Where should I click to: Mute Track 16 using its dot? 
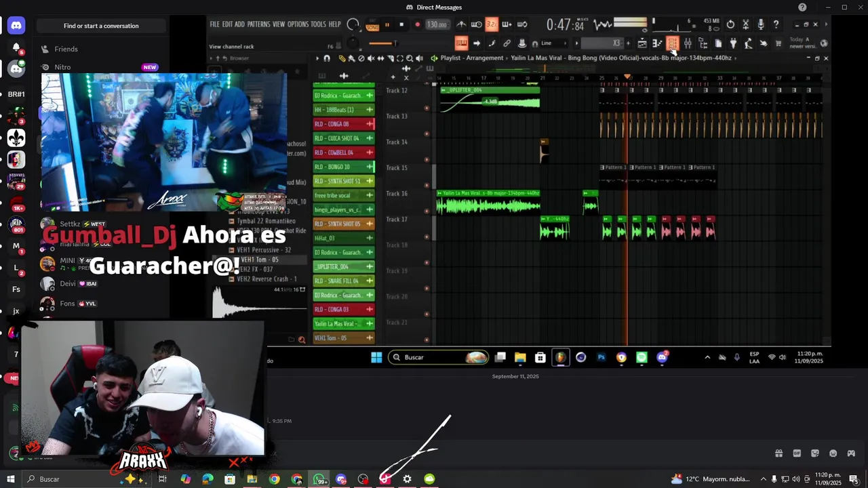coord(427,211)
